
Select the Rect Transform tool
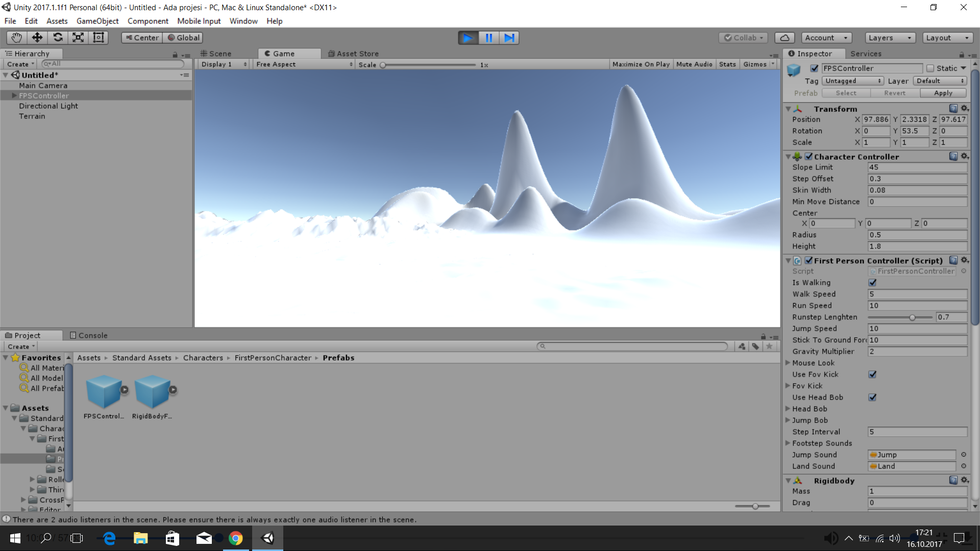pos(99,38)
